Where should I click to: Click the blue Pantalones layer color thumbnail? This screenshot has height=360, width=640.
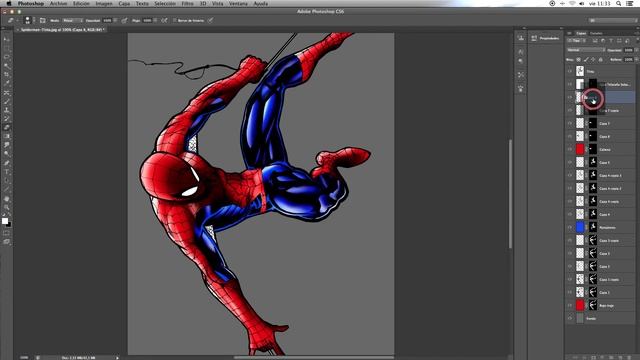tap(580, 227)
